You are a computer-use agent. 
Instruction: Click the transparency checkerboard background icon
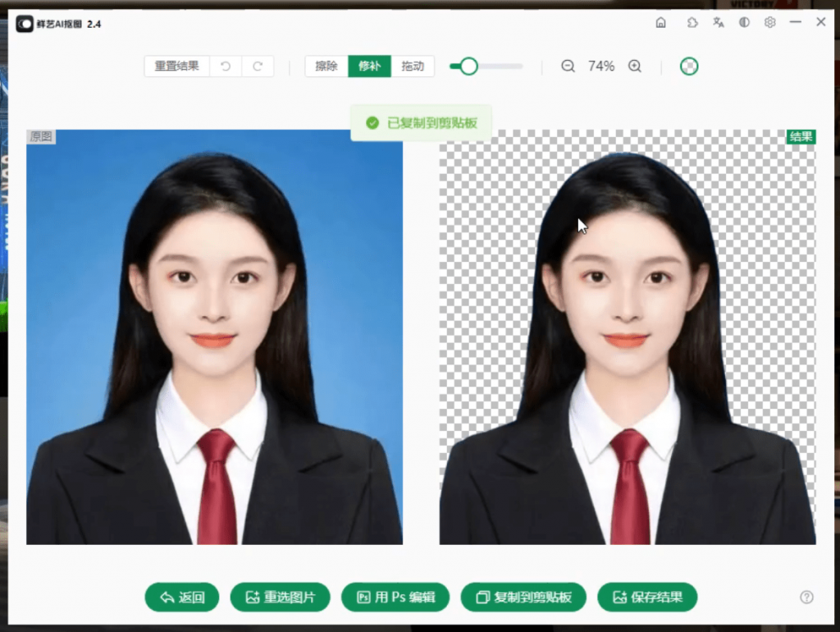coord(689,66)
